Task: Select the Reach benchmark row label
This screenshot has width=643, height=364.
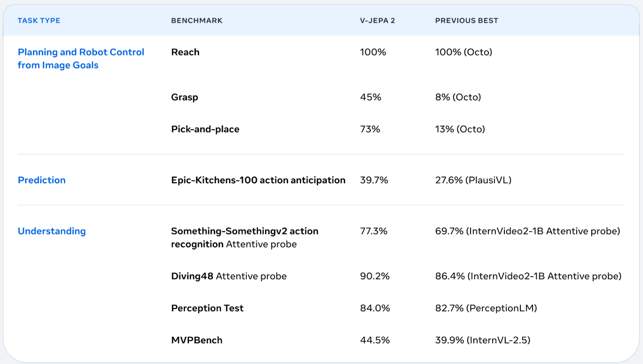Action: 185,52
